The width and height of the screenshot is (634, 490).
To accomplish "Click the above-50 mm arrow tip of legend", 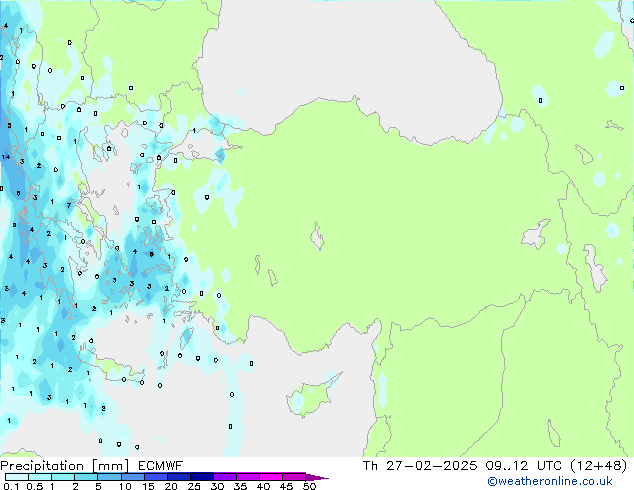I will click(317, 477).
